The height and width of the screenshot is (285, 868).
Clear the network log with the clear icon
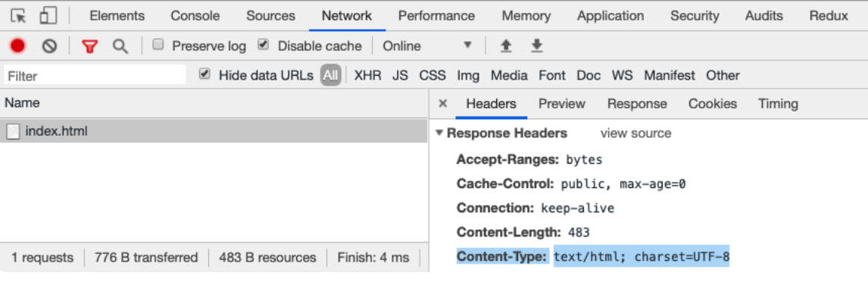point(50,46)
